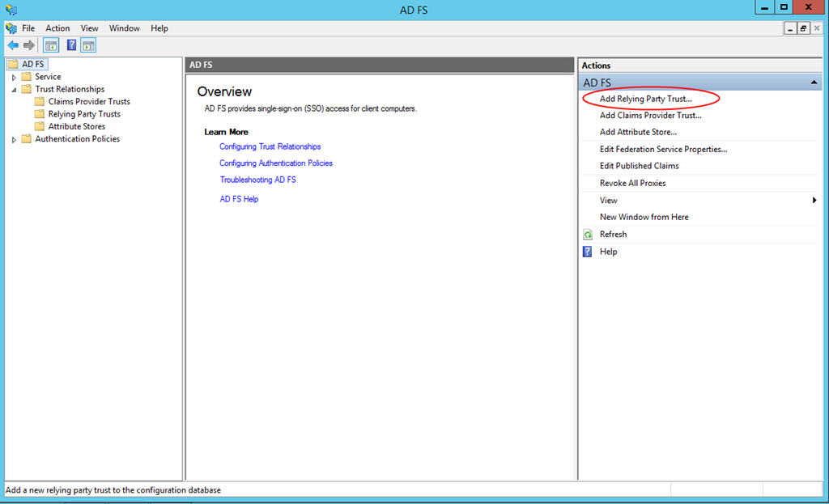This screenshot has width=829, height=504.
Task: Click Edit Federation Service Properties action
Action: [663, 149]
